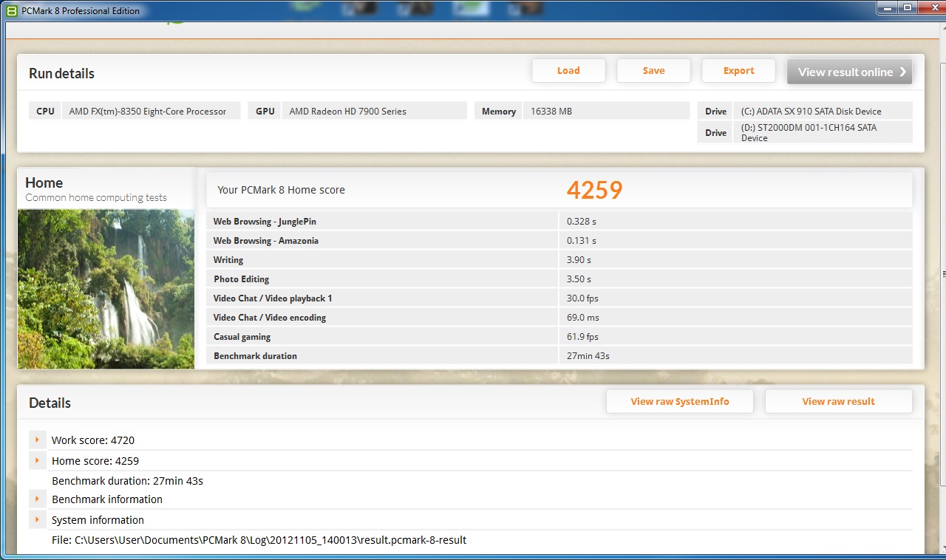Minimize the PCMark 8 window

click(888, 8)
